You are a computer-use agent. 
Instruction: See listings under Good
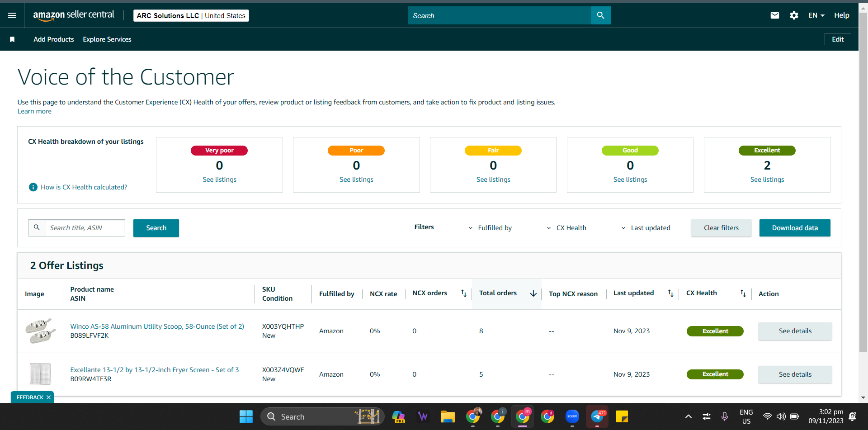[x=630, y=180]
